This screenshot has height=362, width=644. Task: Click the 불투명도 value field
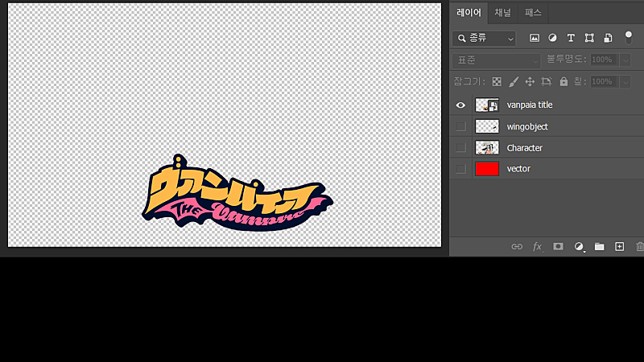(x=605, y=60)
